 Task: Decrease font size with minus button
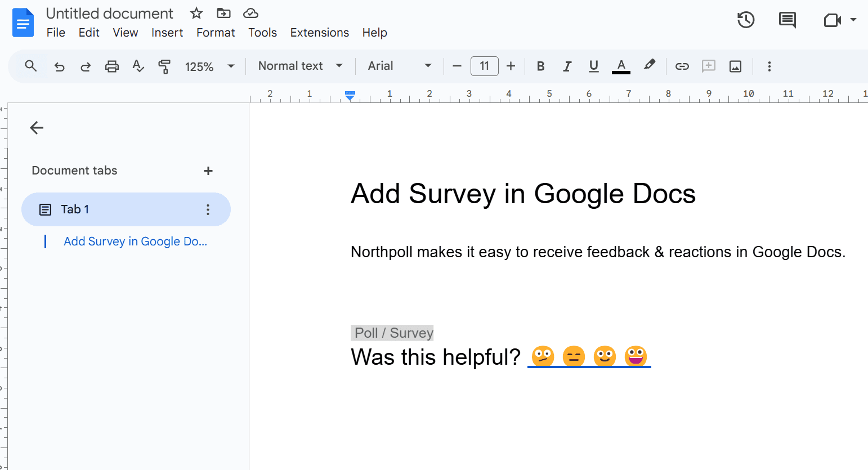coord(457,66)
